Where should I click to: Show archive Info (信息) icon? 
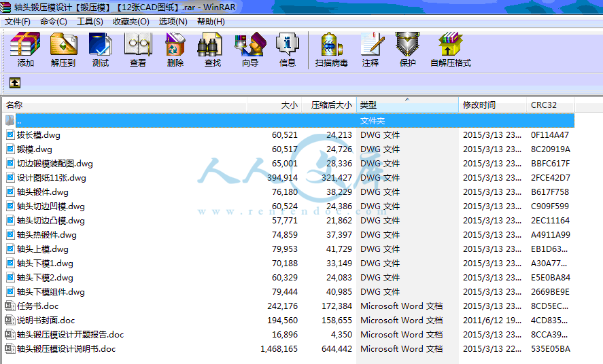[288, 49]
